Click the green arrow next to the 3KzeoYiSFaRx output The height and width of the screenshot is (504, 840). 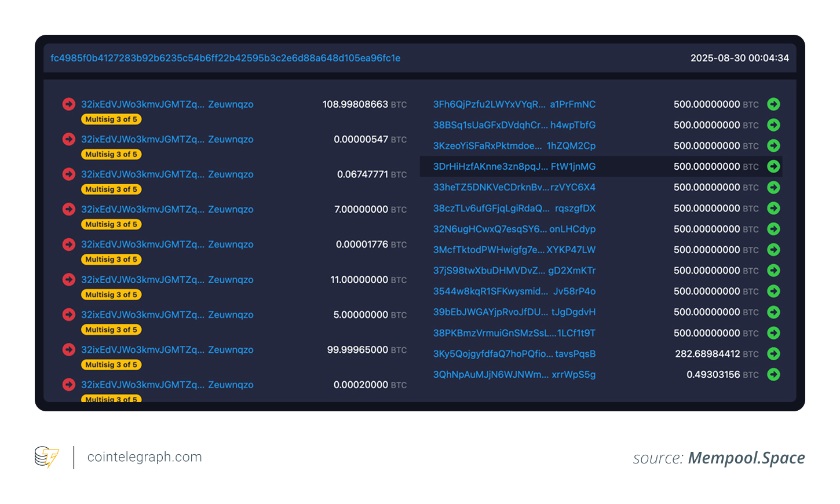click(x=773, y=145)
